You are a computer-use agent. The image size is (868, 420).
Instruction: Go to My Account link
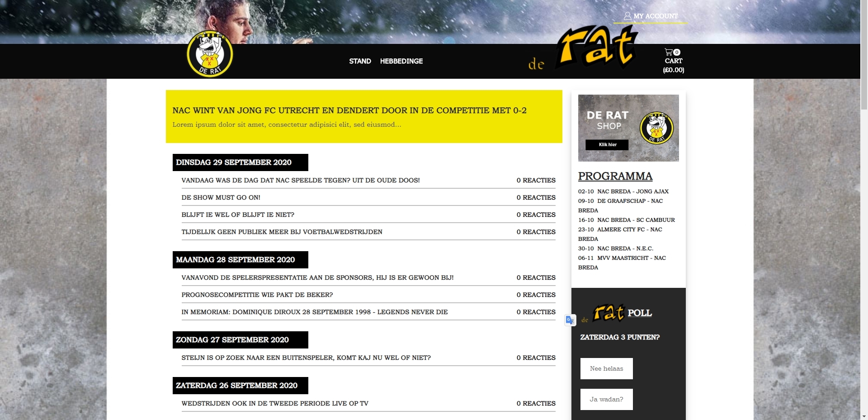[656, 16]
